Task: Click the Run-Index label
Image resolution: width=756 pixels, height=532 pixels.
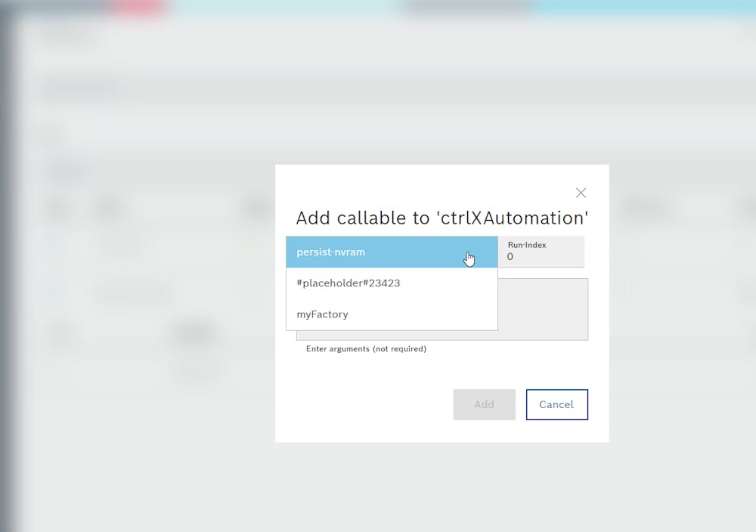Action: [525, 244]
